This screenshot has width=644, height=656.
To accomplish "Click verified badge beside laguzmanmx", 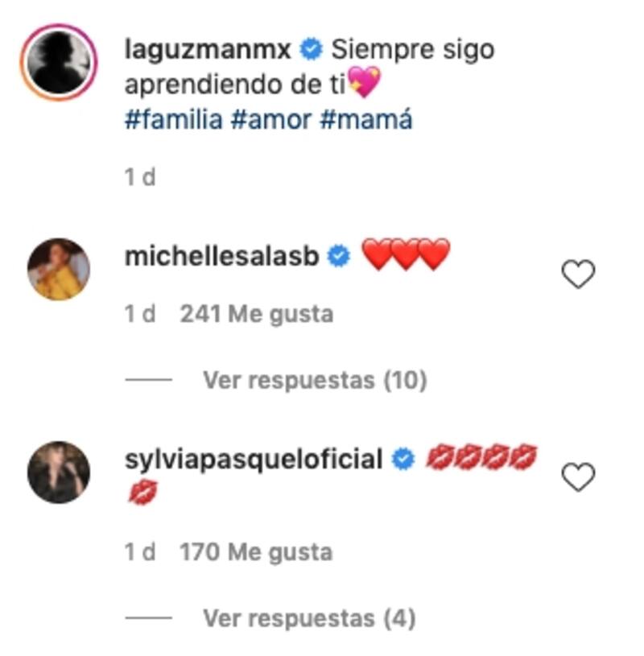I will click(311, 51).
